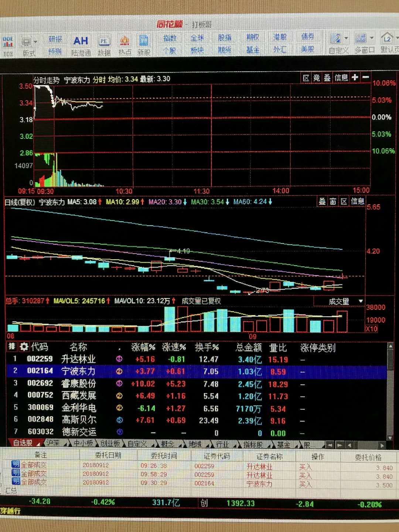Switch to the 中小板 tab
The width and height of the screenshot is (399, 532).
pyautogui.click(x=83, y=443)
